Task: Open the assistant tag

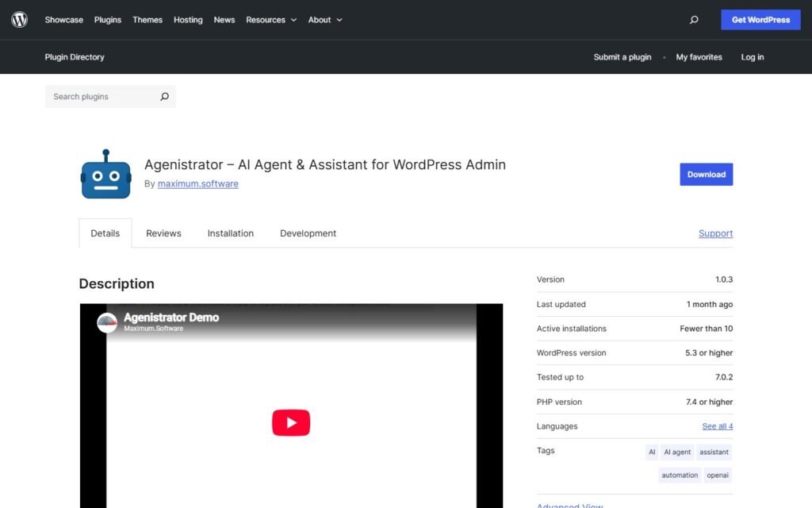Action: coord(714,452)
